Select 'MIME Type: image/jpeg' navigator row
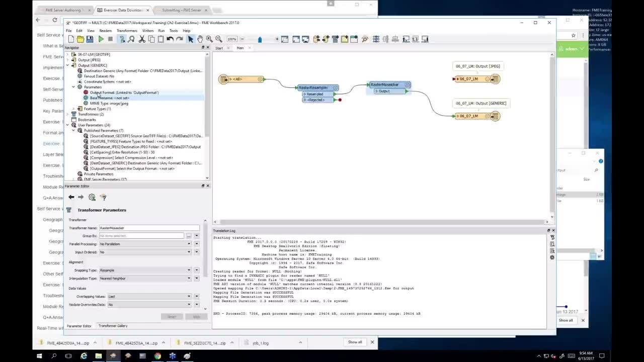The height and width of the screenshot is (362, 644). (x=109, y=103)
